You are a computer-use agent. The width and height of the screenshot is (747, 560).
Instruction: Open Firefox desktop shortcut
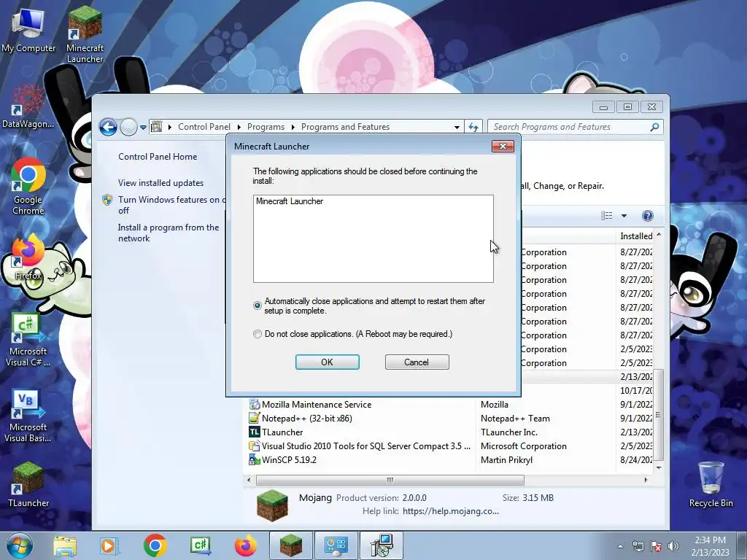28,258
